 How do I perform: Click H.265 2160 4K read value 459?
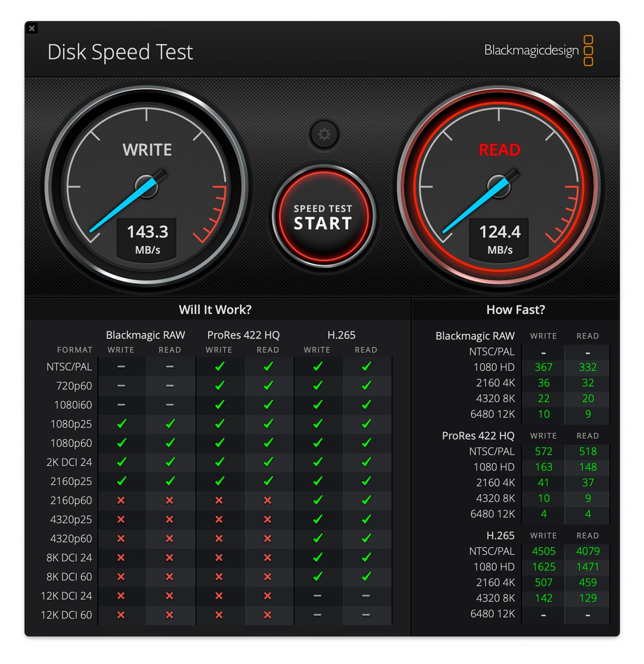tap(588, 582)
